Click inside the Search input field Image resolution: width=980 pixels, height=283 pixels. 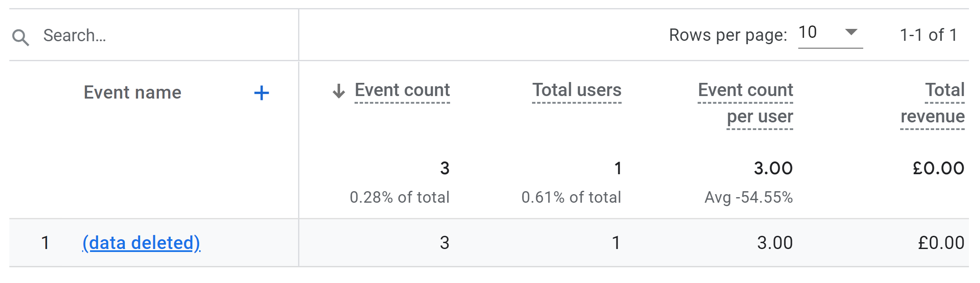[106, 36]
